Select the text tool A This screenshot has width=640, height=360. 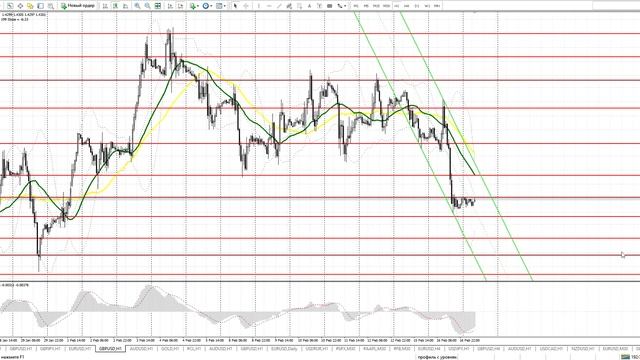309,6
